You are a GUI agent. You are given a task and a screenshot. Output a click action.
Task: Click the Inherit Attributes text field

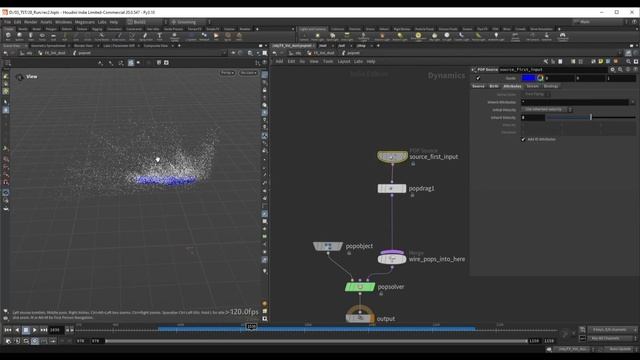click(575, 102)
